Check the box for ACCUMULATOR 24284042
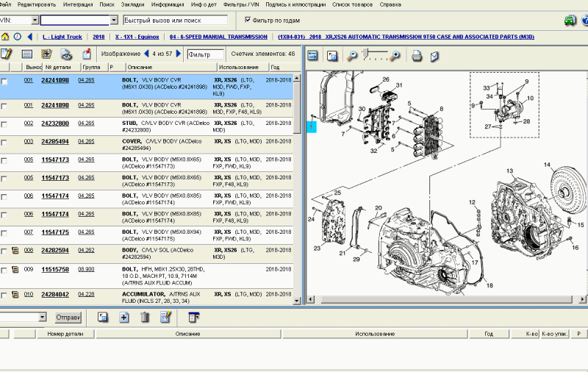 pyautogui.click(x=4, y=296)
